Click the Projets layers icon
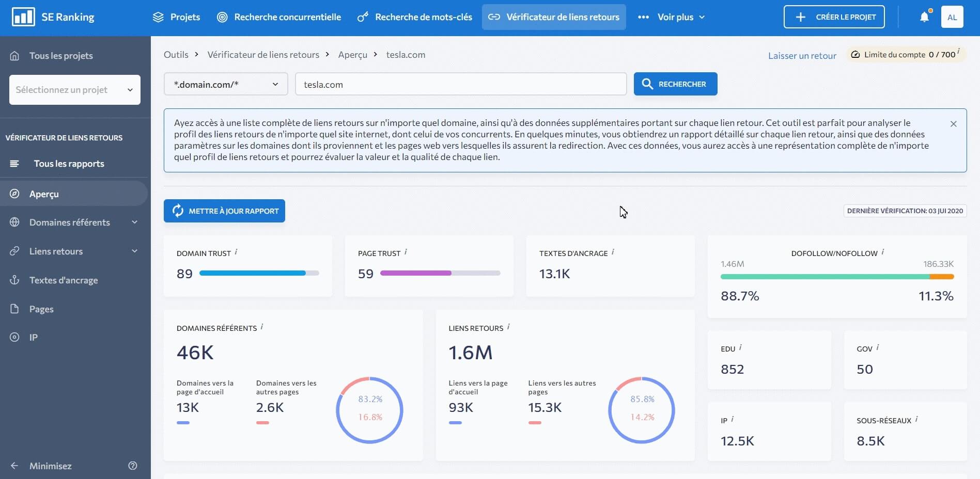The width and height of the screenshot is (980, 479). tap(158, 17)
